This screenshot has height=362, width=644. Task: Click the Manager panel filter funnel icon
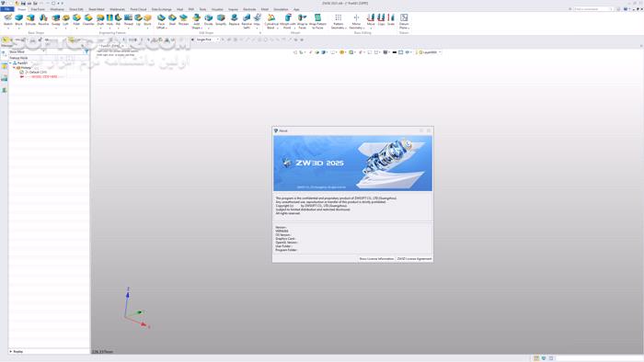pyautogui.click(x=86, y=51)
